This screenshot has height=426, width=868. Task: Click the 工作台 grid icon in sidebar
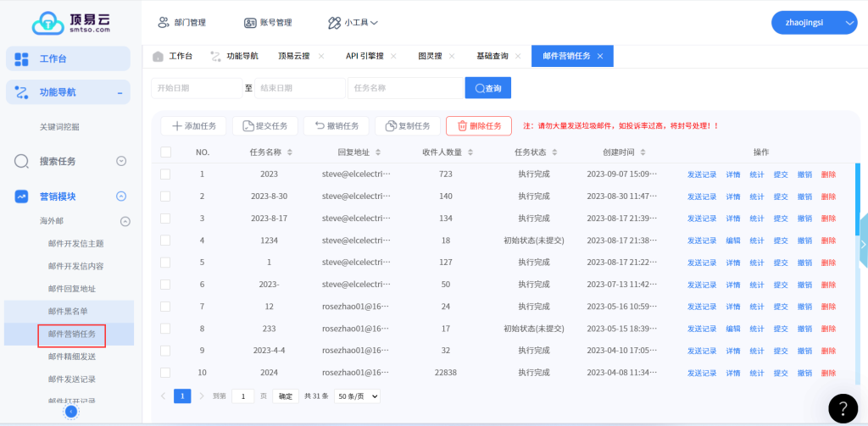coord(22,58)
